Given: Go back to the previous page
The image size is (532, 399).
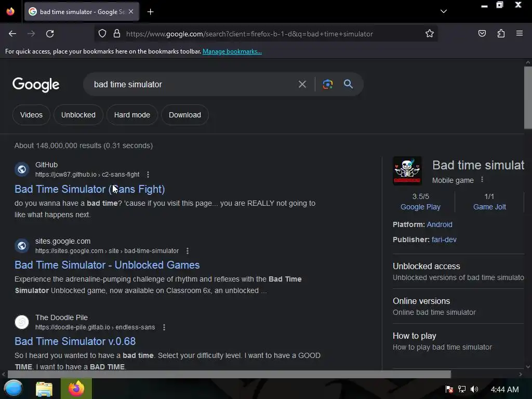Looking at the screenshot, I should 12,34.
